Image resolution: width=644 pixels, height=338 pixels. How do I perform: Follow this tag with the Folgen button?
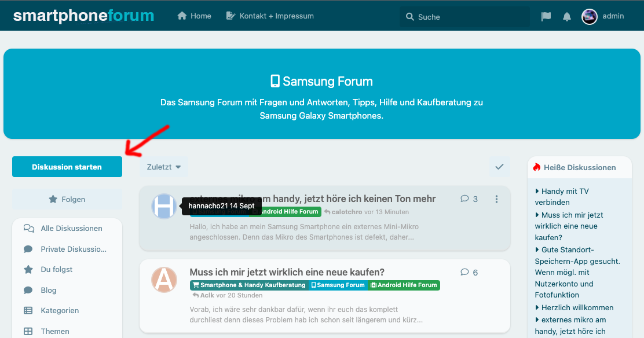(x=67, y=199)
